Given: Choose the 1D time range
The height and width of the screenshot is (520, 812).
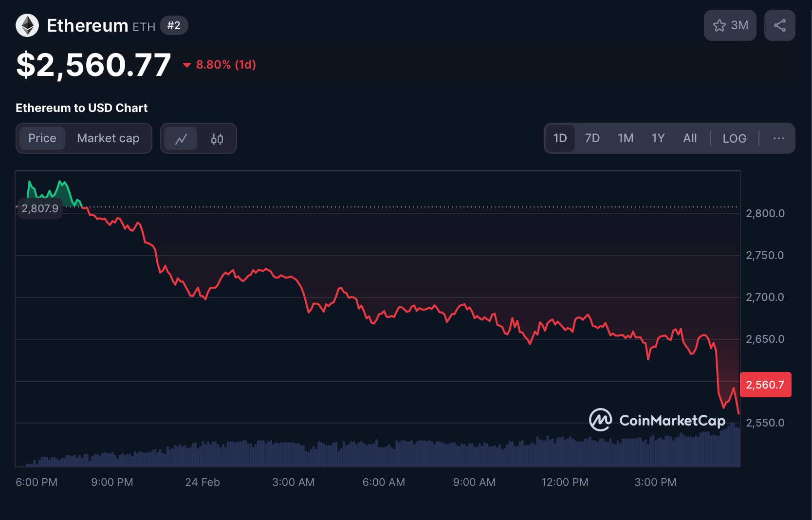Looking at the screenshot, I should coord(560,138).
